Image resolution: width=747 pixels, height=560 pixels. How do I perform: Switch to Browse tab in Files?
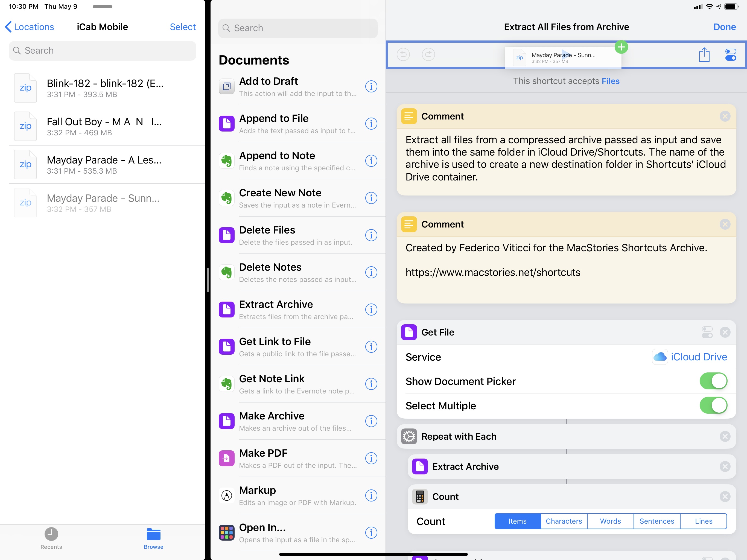tap(154, 538)
